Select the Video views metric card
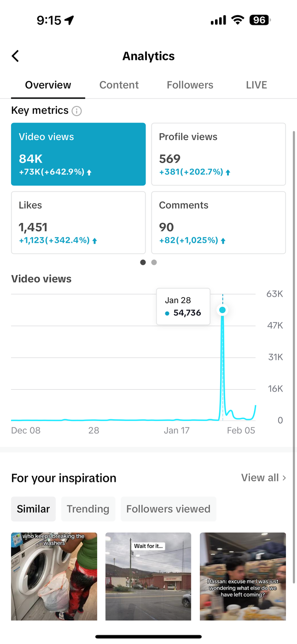 (78, 154)
